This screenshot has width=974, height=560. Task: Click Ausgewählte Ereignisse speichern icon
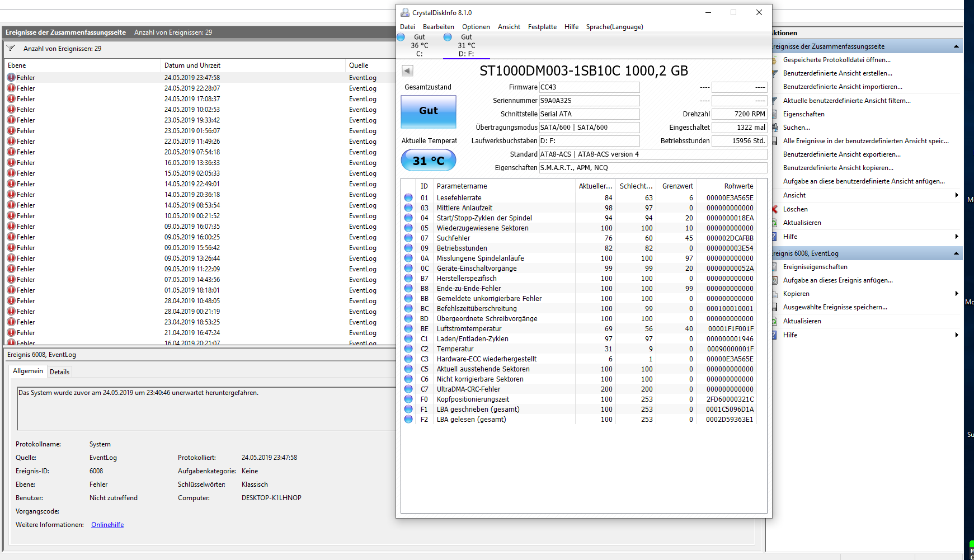tap(775, 307)
